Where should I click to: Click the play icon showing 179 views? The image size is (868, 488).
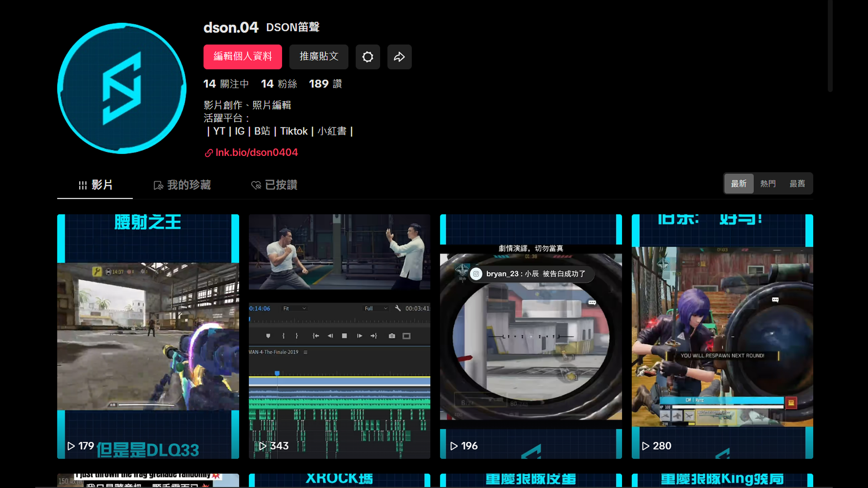coord(71,446)
